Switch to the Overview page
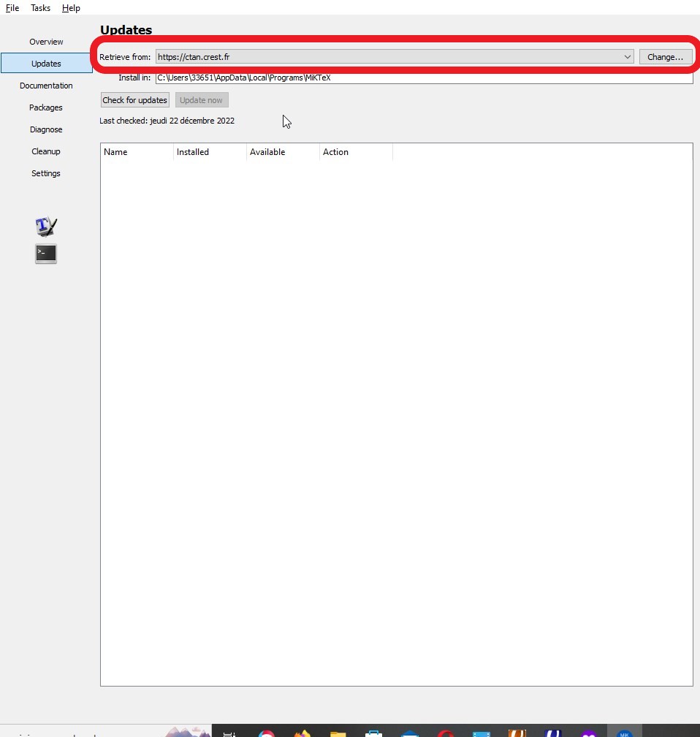The height and width of the screenshot is (737, 700). click(46, 42)
